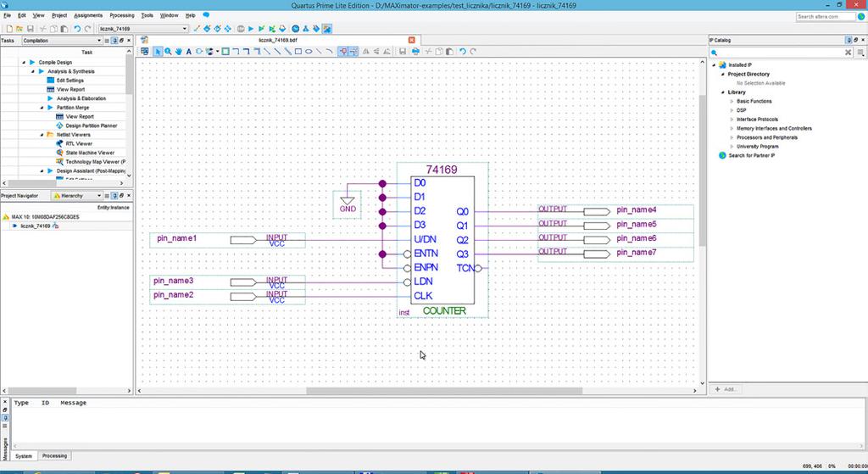Click Search for Partner IP link

point(751,156)
